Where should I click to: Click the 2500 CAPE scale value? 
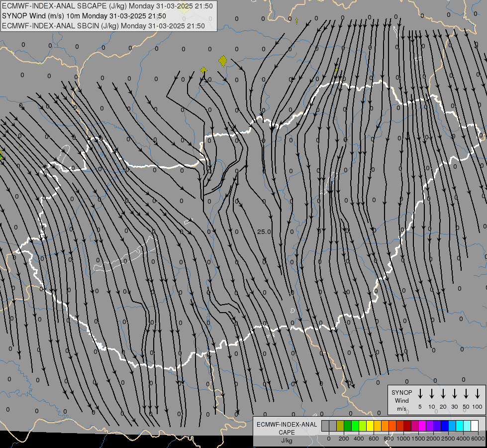448,439
